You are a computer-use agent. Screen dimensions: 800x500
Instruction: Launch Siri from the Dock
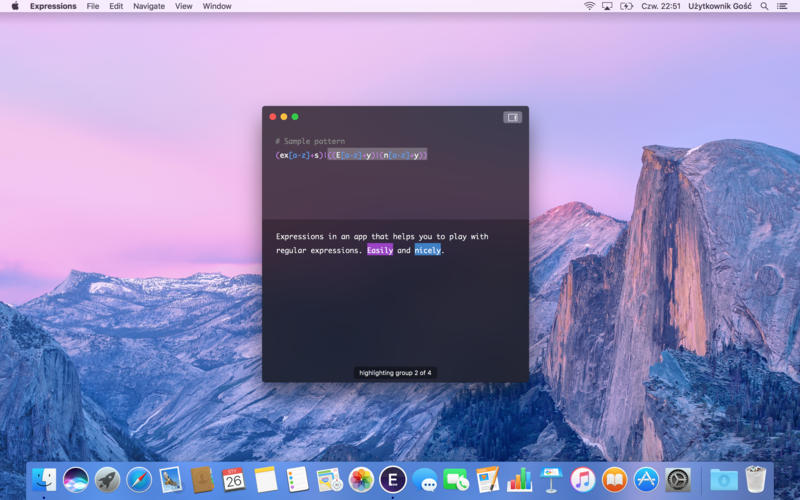pyautogui.click(x=76, y=480)
